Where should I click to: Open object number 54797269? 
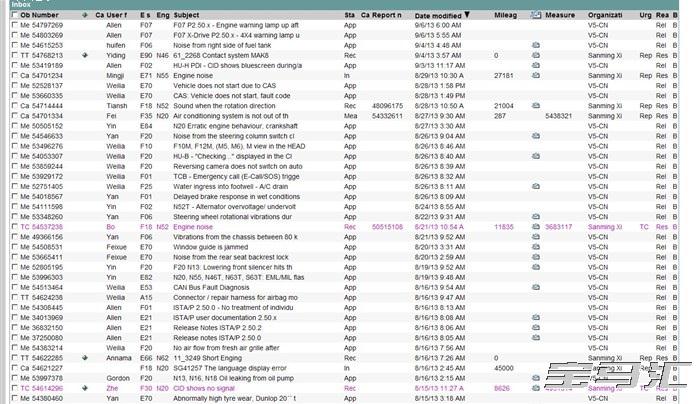[x=47, y=25]
